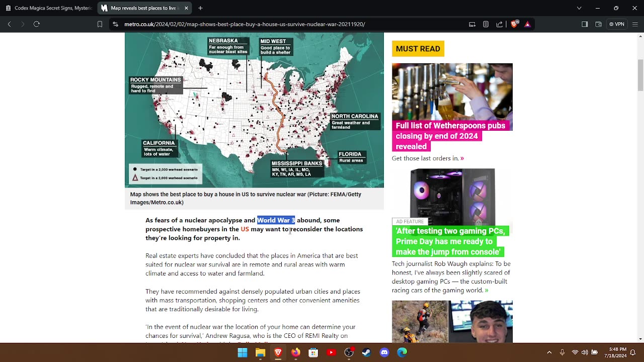Open Brave Rewards triangle icon
Image resolution: width=644 pixels, height=362 pixels.
coord(527,24)
